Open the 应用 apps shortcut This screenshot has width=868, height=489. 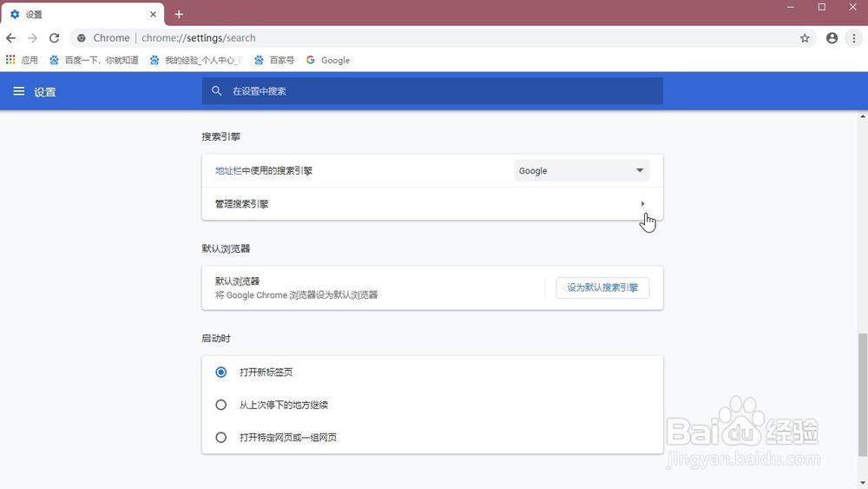22,60
